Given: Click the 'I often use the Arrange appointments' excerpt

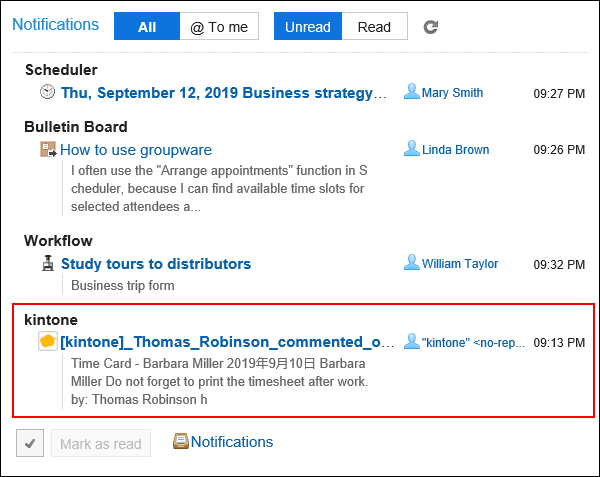Looking at the screenshot, I should click(x=219, y=188).
